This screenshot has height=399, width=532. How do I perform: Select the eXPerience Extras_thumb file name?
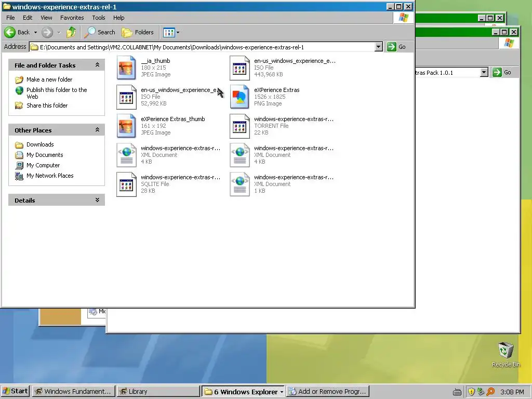pyautogui.click(x=173, y=119)
